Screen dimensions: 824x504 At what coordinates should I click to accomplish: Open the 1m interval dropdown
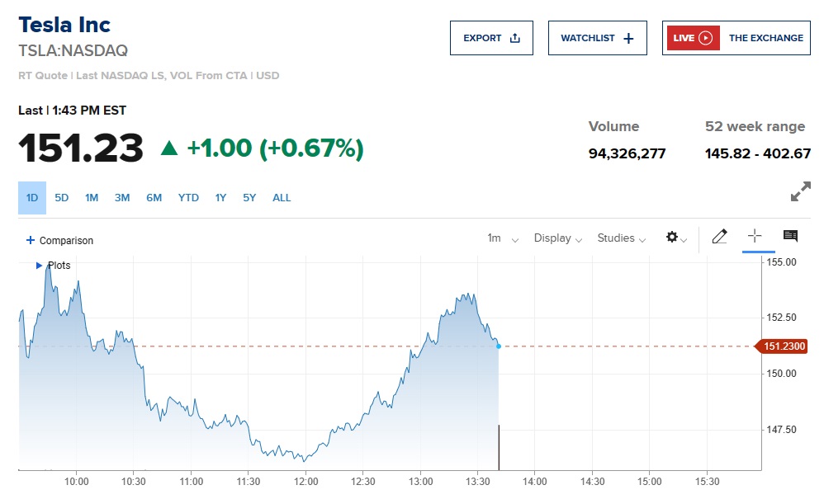500,238
